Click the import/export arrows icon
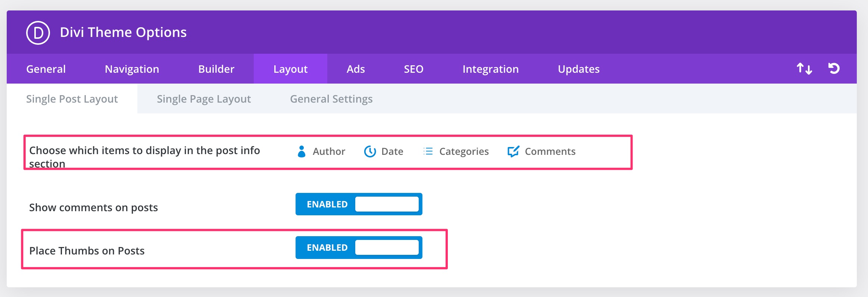868x297 pixels. (x=804, y=69)
